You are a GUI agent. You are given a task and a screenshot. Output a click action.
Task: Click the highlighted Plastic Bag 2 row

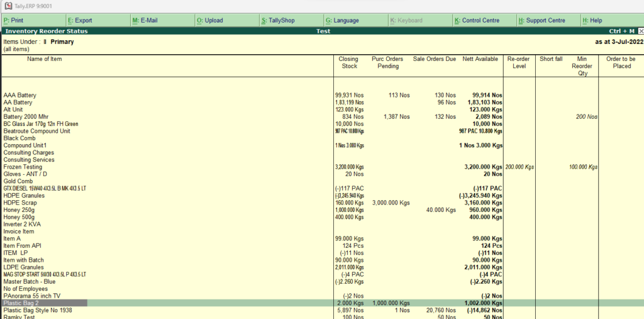pyautogui.click(x=322, y=303)
